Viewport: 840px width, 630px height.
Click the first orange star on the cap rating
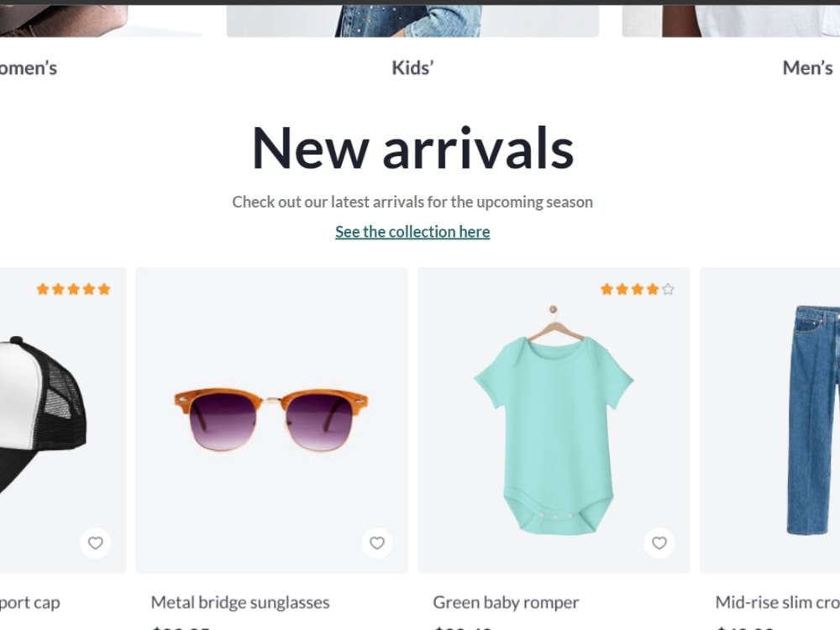(x=40, y=288)
